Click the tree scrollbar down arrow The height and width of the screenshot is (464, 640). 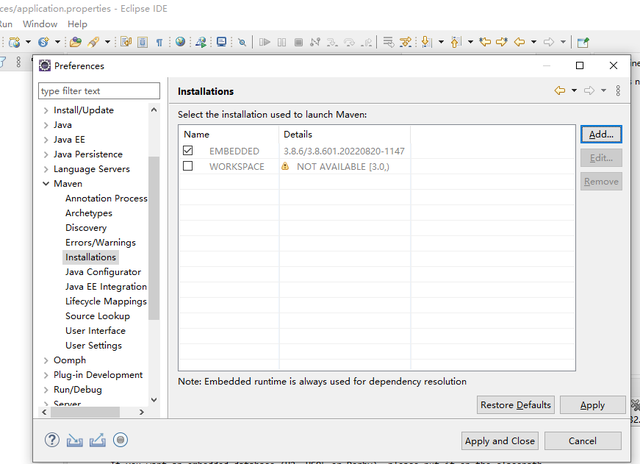(x=154, y=400)
